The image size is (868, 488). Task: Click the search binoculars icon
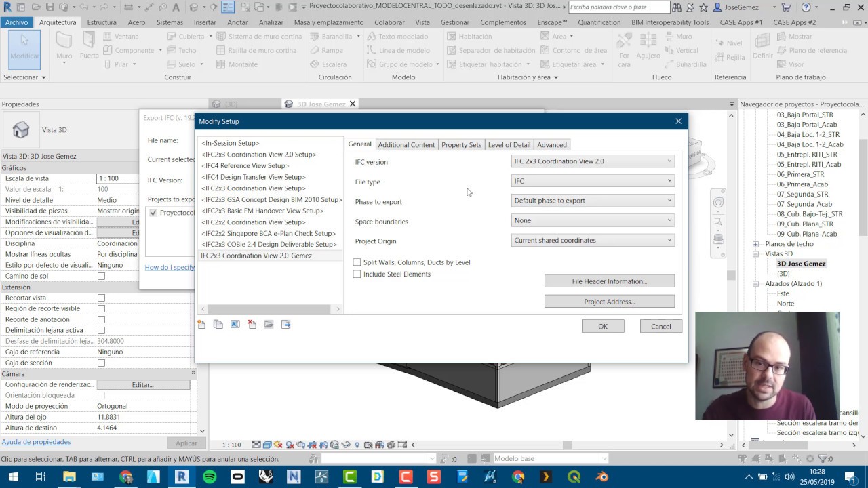coord(677,7)
